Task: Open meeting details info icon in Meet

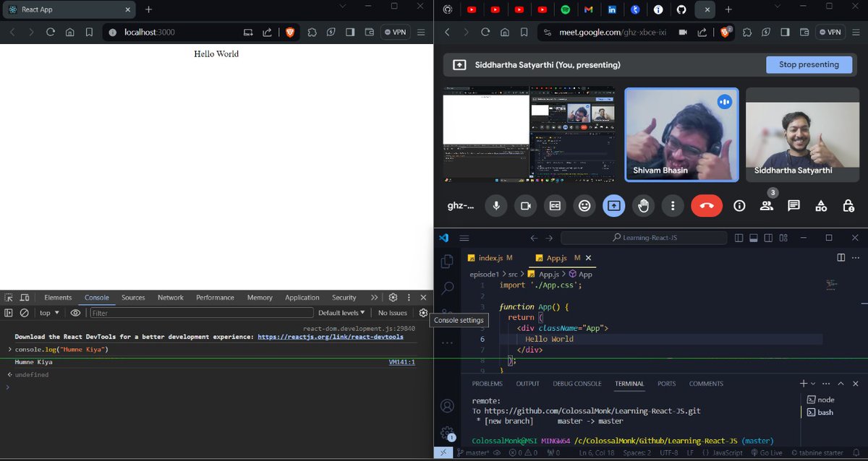Action: (739, 206)
